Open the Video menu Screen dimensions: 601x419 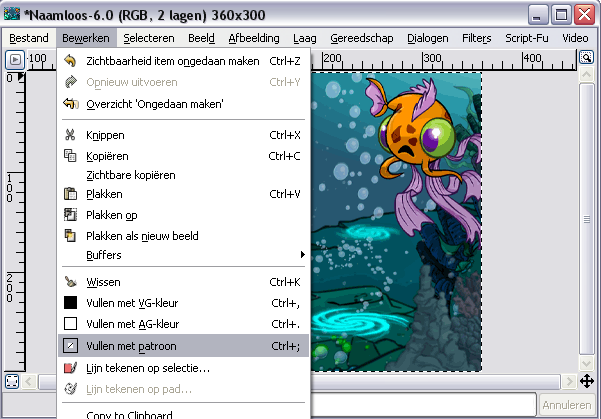click(575, 38)
